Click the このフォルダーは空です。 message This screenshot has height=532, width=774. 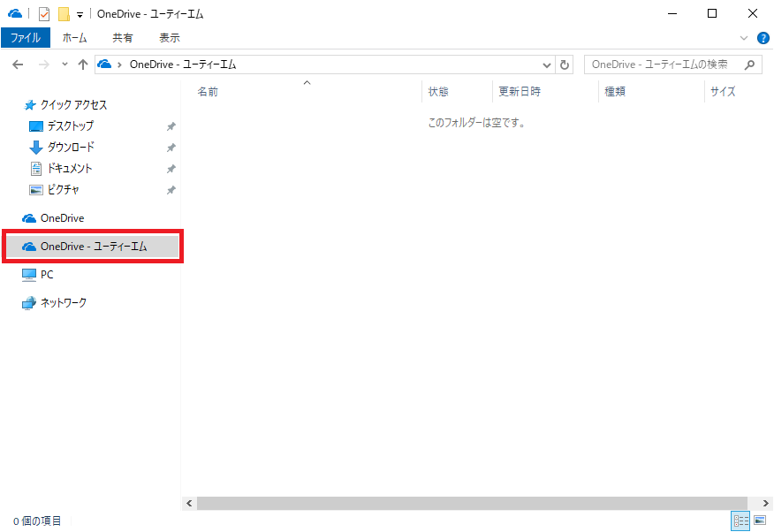tap(476, 123)
